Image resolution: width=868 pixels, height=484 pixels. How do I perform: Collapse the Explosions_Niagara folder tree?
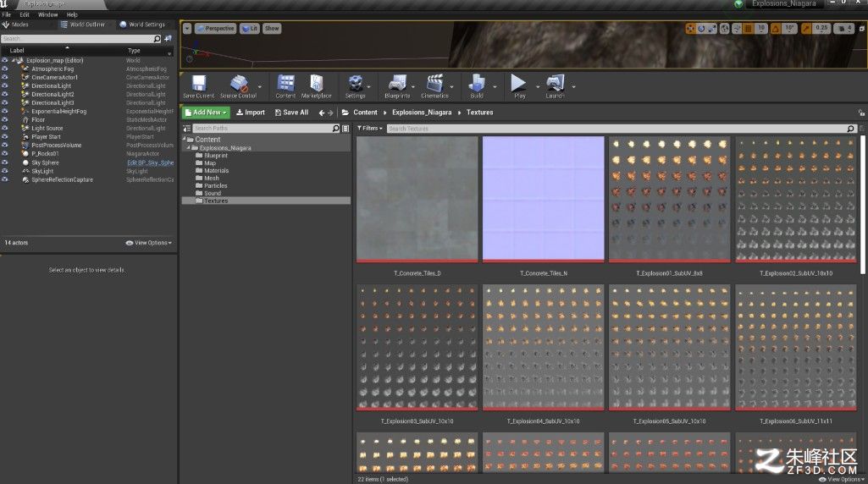[188, 148]
